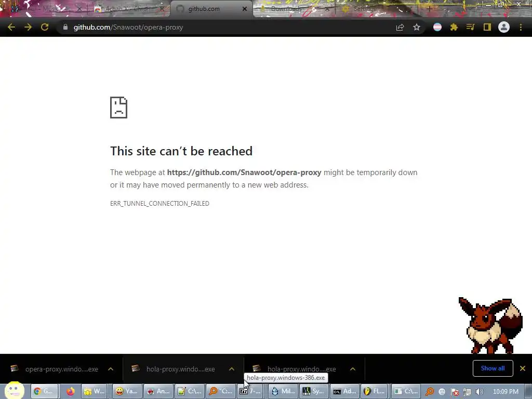Reload the github.com page
This screenshot has height=399, width=532.
(45, 27)
